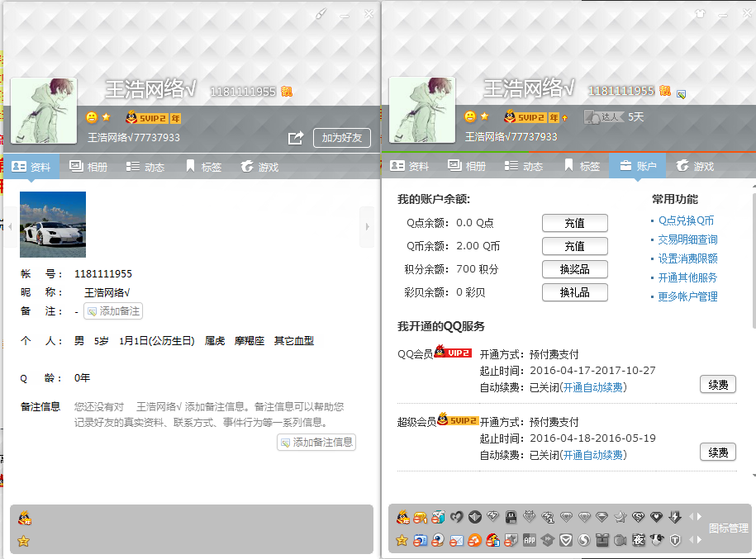This screenshot has width=756, height=559.
Task: Click the blue camera photo icon in bottom row
Action: (x=420, y=540)
